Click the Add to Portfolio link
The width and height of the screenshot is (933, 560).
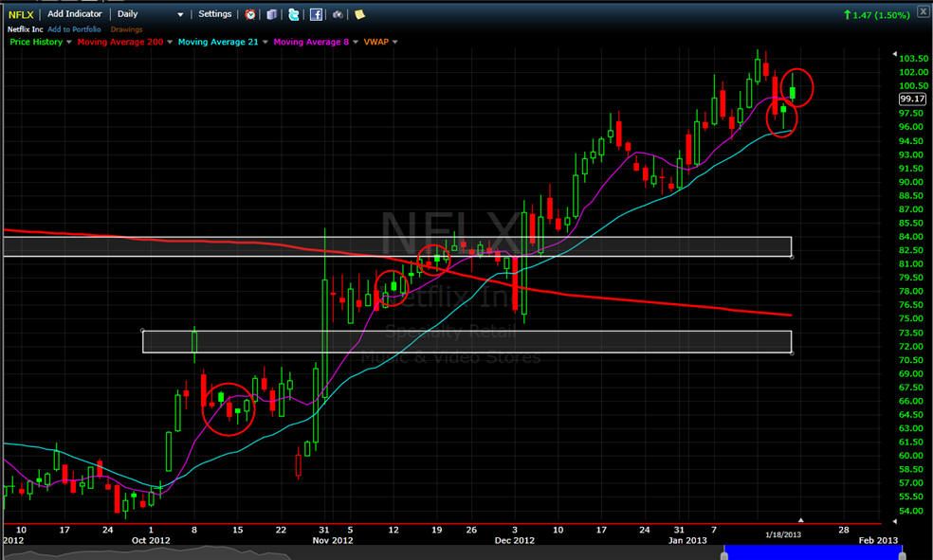click(x=74, y=29)
